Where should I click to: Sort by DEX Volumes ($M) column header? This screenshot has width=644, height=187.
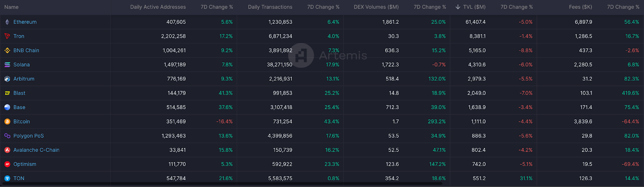tap(376, 7)
